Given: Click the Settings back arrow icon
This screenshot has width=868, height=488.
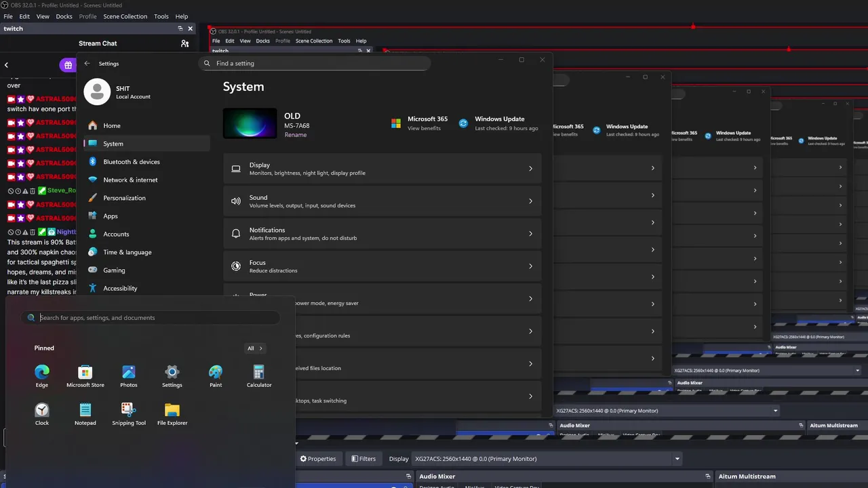Looking at the screenshot, I should coord(87,63).
